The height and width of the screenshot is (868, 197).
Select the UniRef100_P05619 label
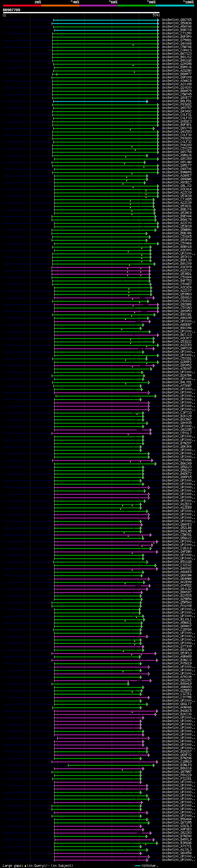click(177, 663)
